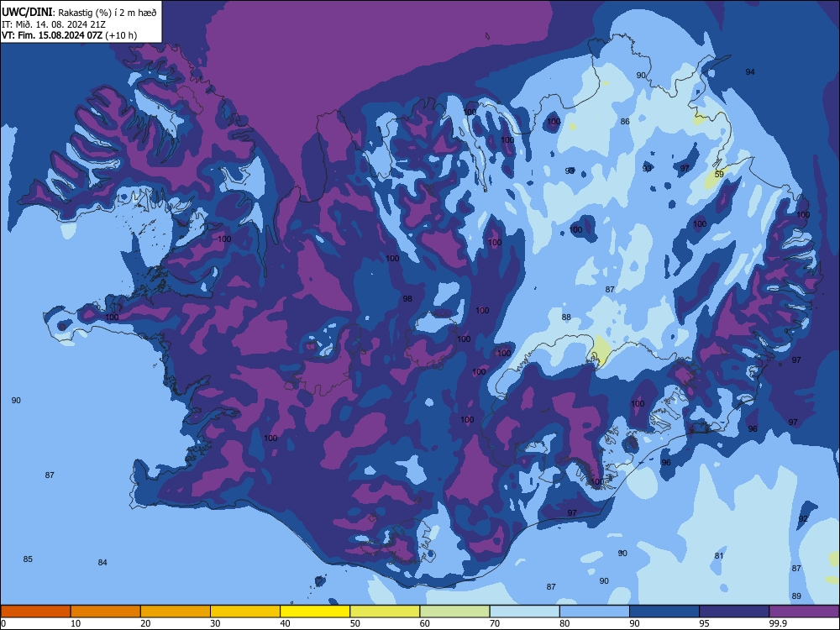The height and width of the screenshot is (630, 840).
Task: Click the humidity value 81 over the sea
Action: tap(718, 556)
